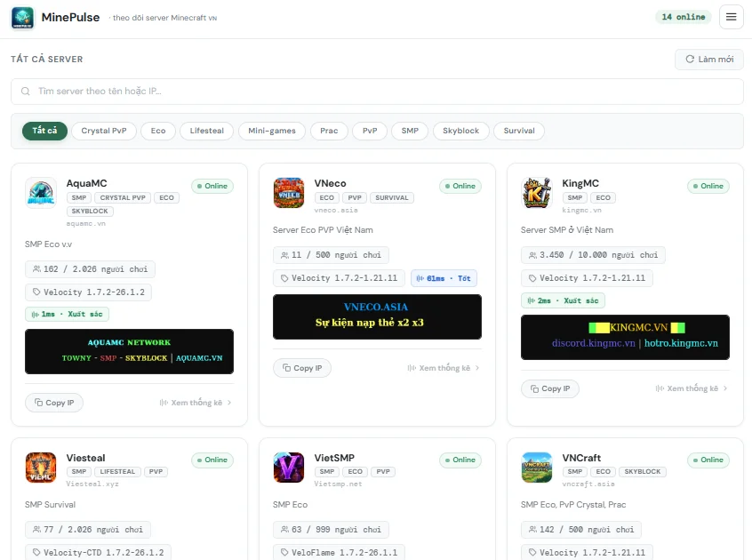Click the MinePulse title text

click(70, 17)
